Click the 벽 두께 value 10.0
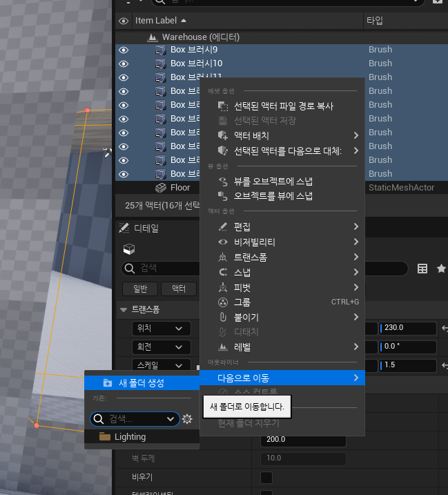The width and height of the screenshot is (448, 495). coord(303,458)
